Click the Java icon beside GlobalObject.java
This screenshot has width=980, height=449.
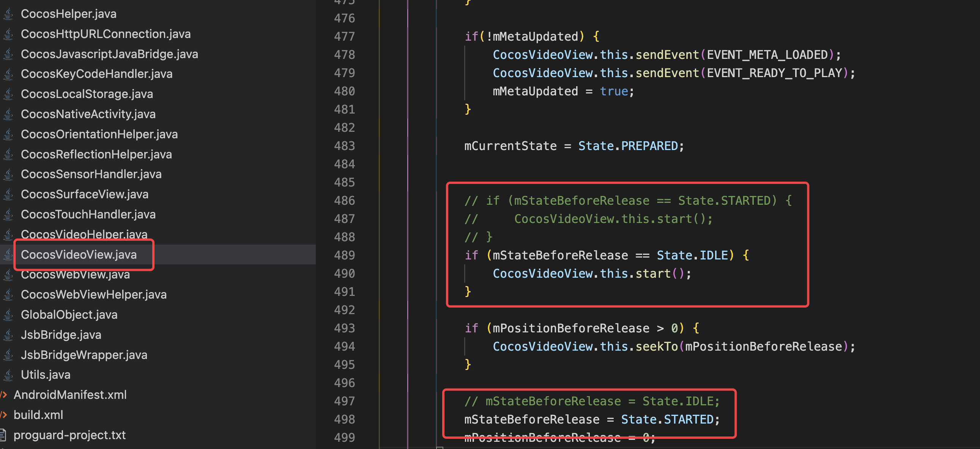coord(8,315)
